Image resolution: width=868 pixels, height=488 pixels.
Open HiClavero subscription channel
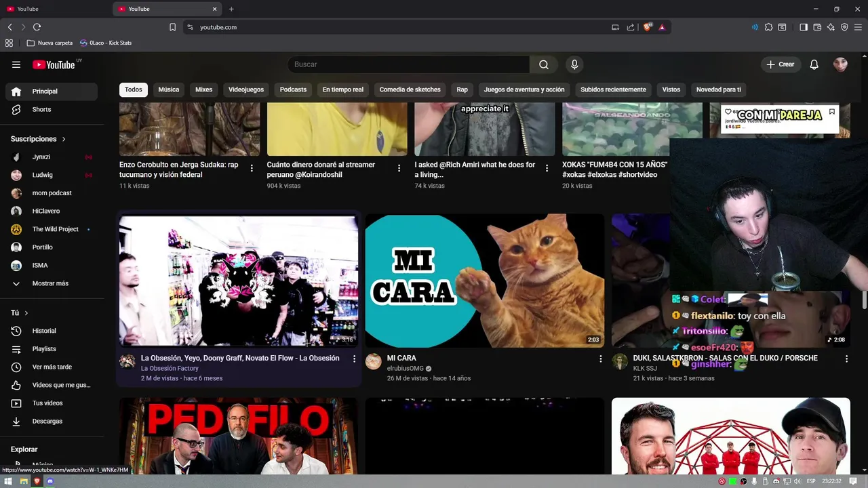pos(52,211)
